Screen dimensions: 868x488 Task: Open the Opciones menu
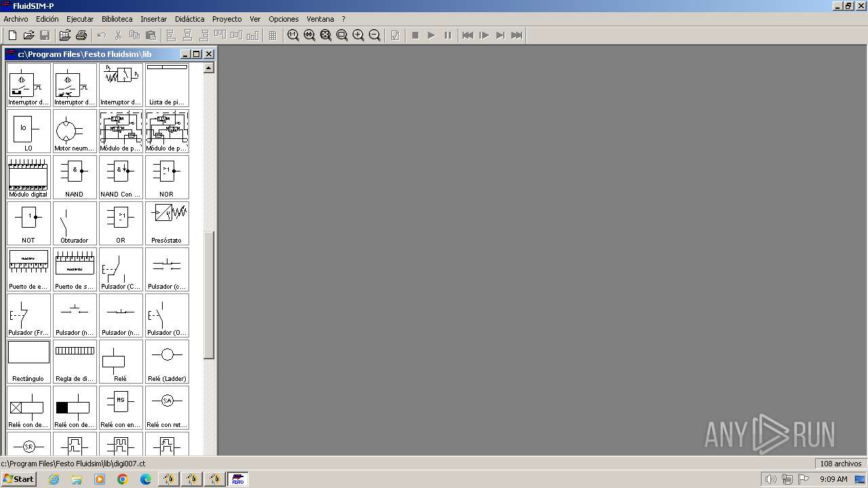pyautogui.click(x=283, y=19)
